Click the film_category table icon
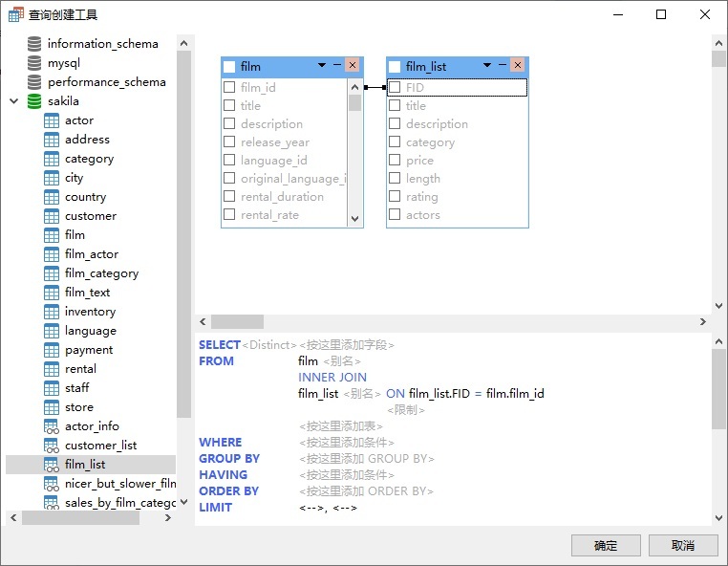Image resolution: width=728 pixels, height=566 pixels. (x=52, y=273)
